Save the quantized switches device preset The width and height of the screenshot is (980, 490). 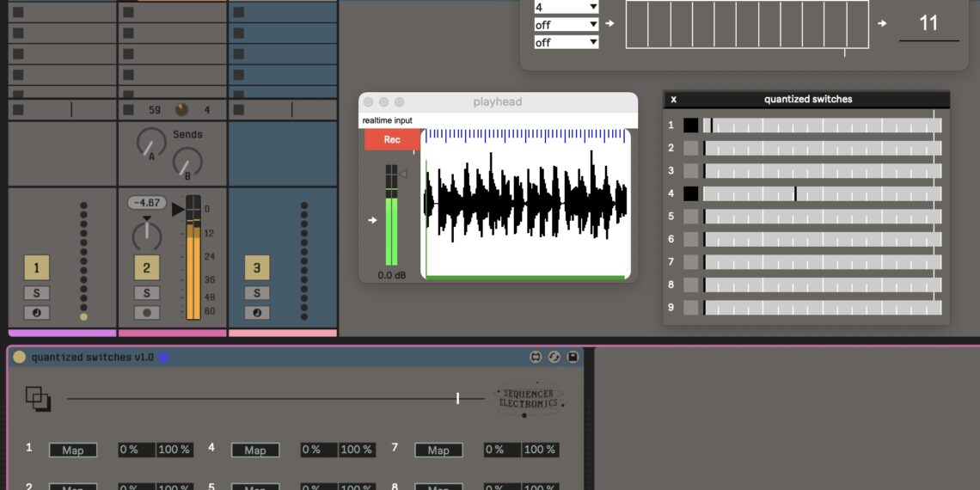coord(573,357)
